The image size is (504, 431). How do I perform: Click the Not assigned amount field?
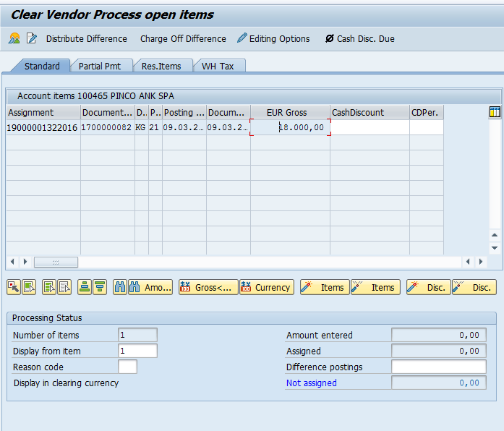[x=439, y=383]
